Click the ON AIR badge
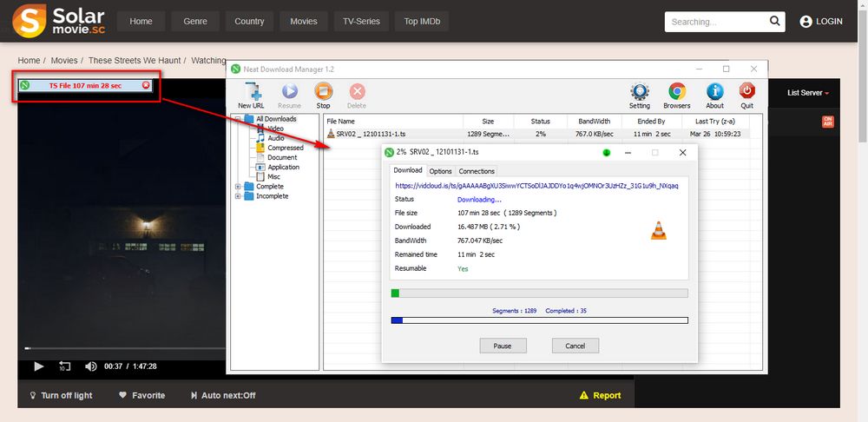 (x=827, y=122)
